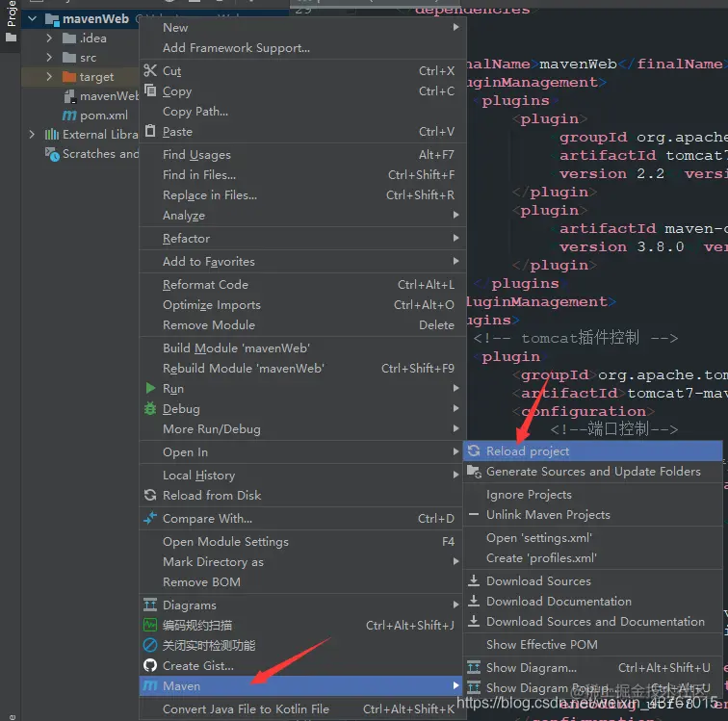Choose Remove Module
Viewport: 728px width, 721px height.
pos(301,325)
